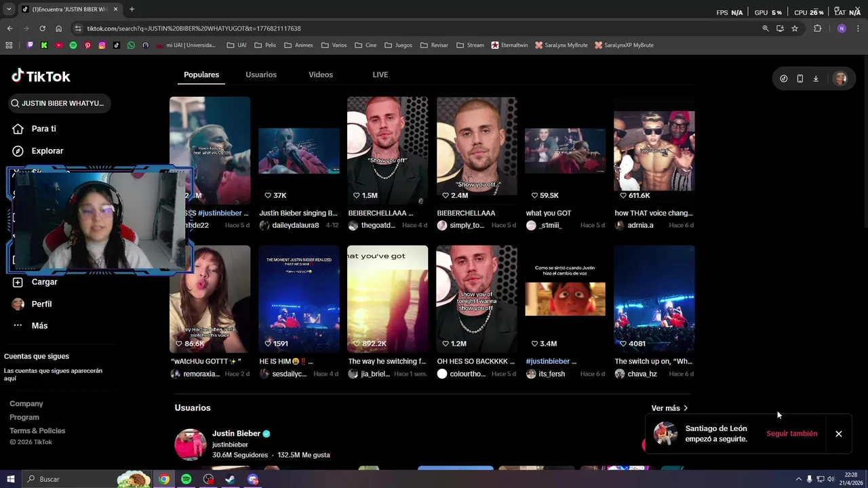Image resolution: width=868 pixels, height=488 pixels.
Task: Open Chrome zoom magnifier icon in address bar
Action: pyautogui.click(x=766, y=28)
